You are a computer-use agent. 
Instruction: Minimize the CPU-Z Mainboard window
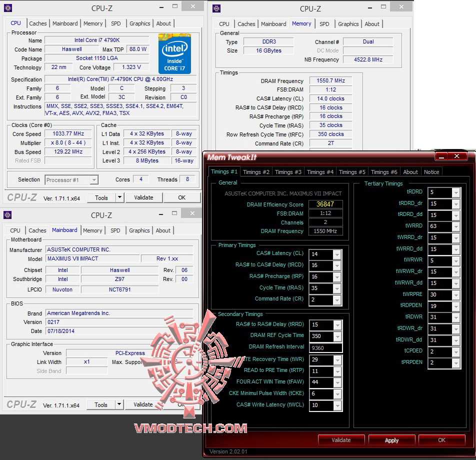tap(161, 214)
